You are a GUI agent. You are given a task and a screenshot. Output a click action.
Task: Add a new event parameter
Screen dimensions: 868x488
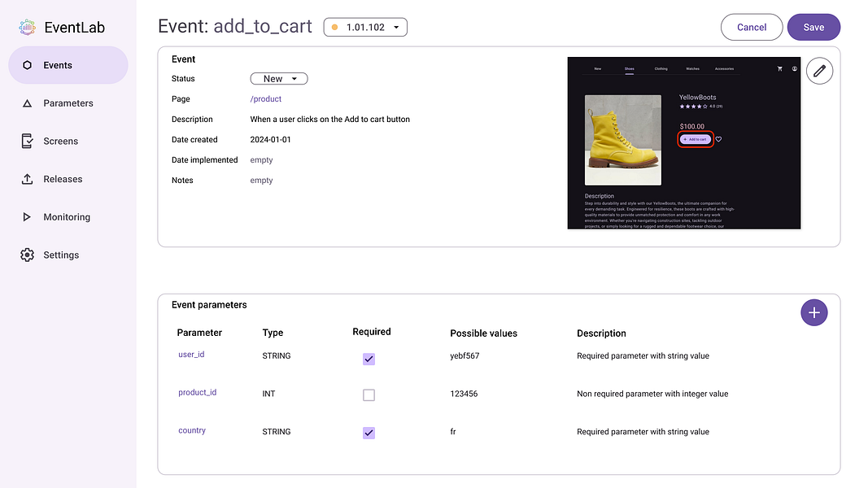[x=813, y=312]
